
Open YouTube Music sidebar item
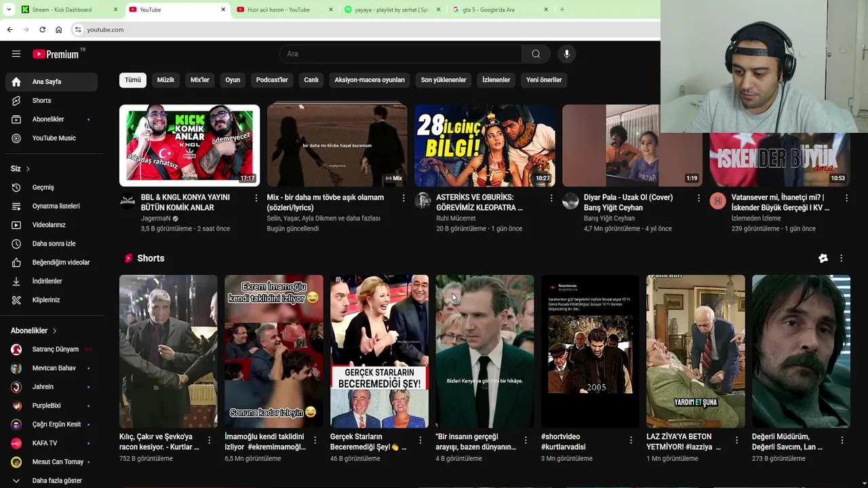(52, 138)
